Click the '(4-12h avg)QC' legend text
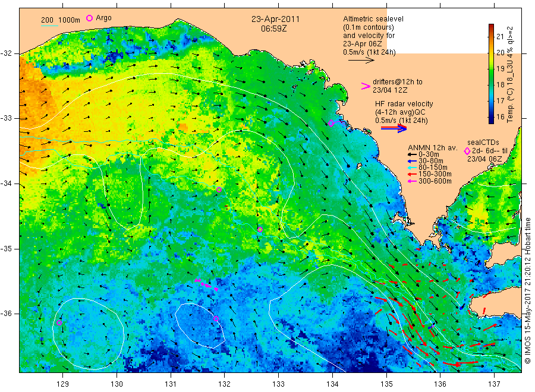Screen dimensions: 535x392 click(400, 112)
